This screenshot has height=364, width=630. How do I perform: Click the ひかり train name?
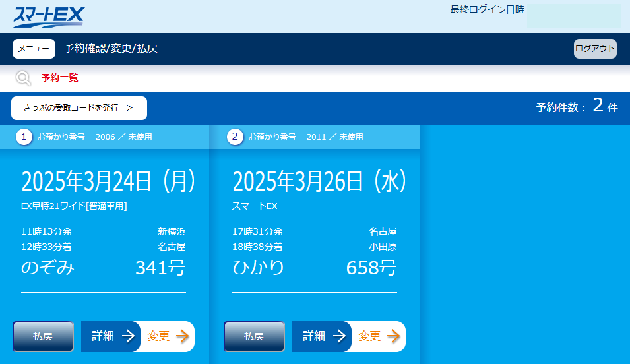pyautogui.click(x=258, y=268)
